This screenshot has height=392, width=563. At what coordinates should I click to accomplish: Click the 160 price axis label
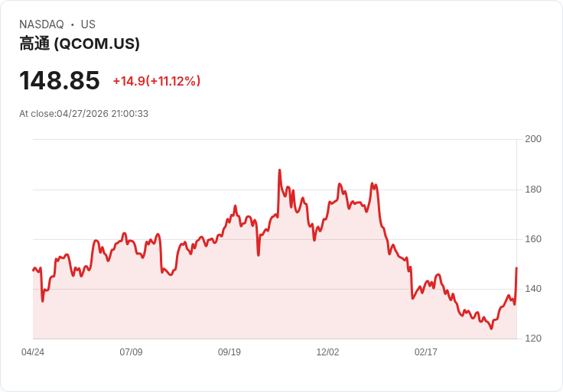click(533, 239)
